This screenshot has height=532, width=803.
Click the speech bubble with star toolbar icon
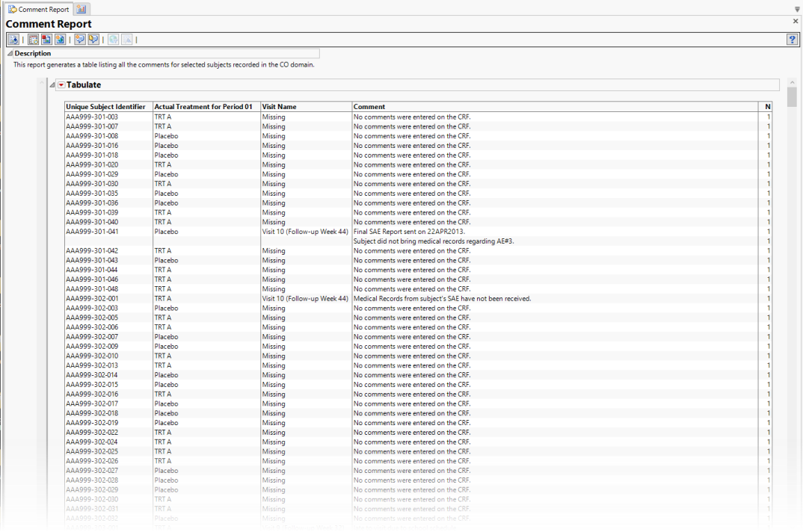(80, 40)
